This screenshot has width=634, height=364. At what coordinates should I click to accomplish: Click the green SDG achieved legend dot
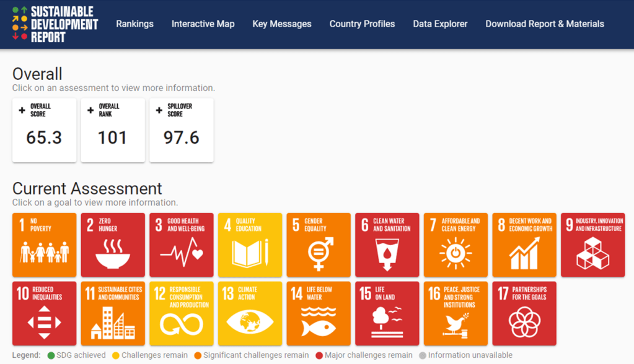[51, 355]
